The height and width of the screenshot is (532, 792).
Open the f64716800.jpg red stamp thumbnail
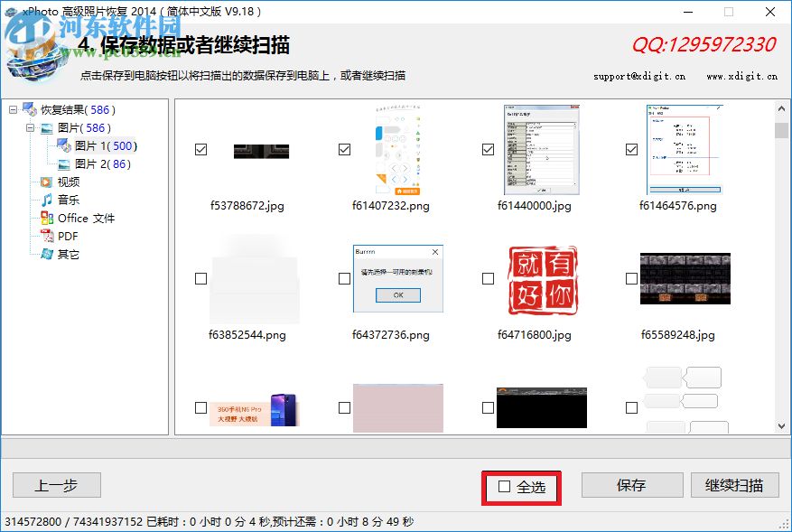pos(541,280)
